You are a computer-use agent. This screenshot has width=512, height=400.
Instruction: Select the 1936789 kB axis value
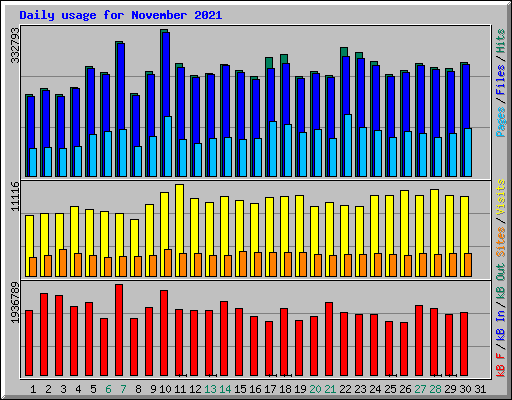tap(15, 303)
